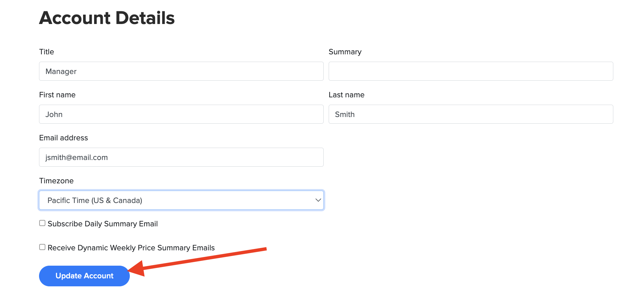Click the First name field with John

pos(181,114)
